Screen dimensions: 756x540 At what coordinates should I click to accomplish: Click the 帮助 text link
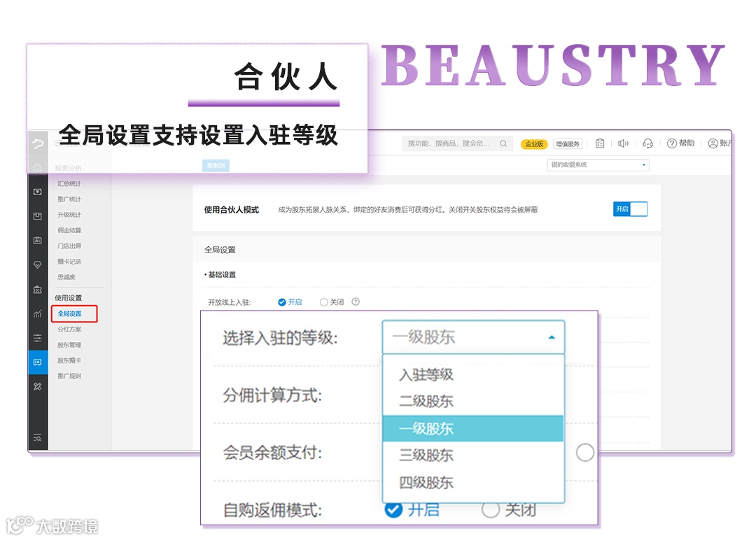pos(687,143)
